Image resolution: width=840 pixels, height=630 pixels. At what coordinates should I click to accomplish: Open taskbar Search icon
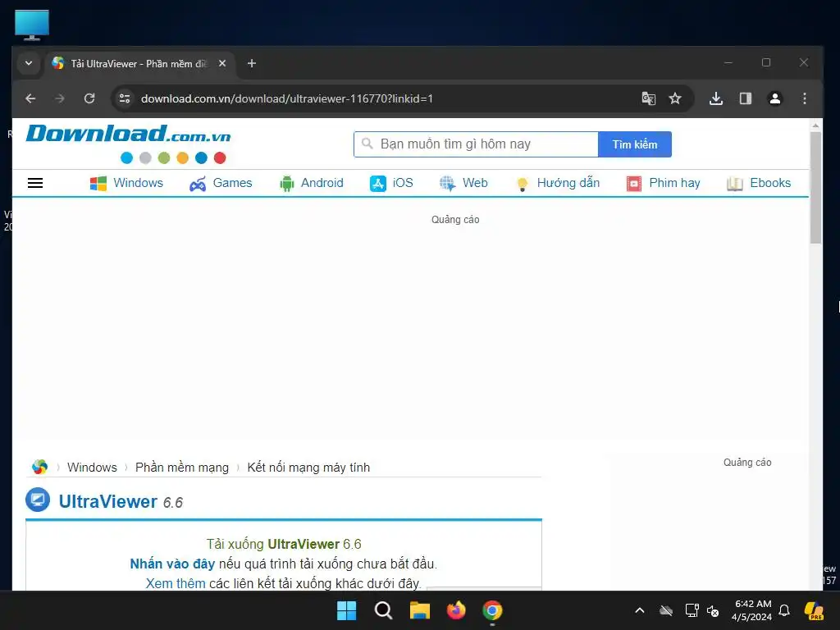pyautogui.click(x=383, y=610)
